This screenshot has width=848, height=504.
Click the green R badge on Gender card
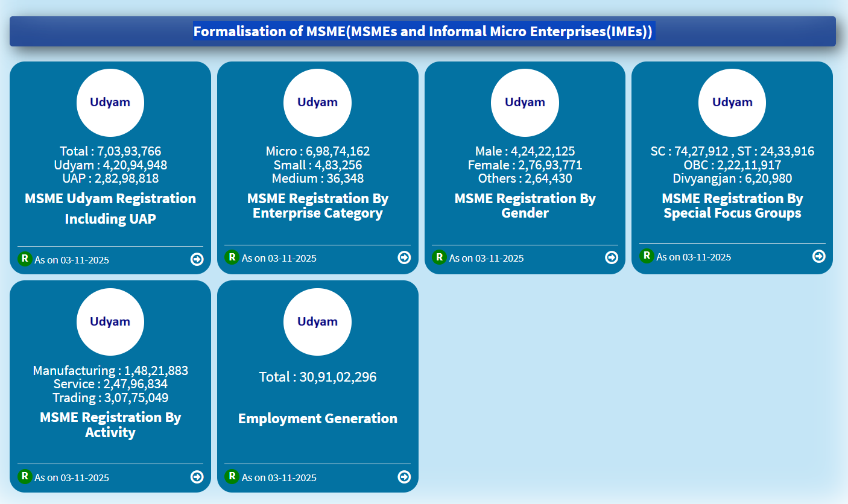[439, 257]
